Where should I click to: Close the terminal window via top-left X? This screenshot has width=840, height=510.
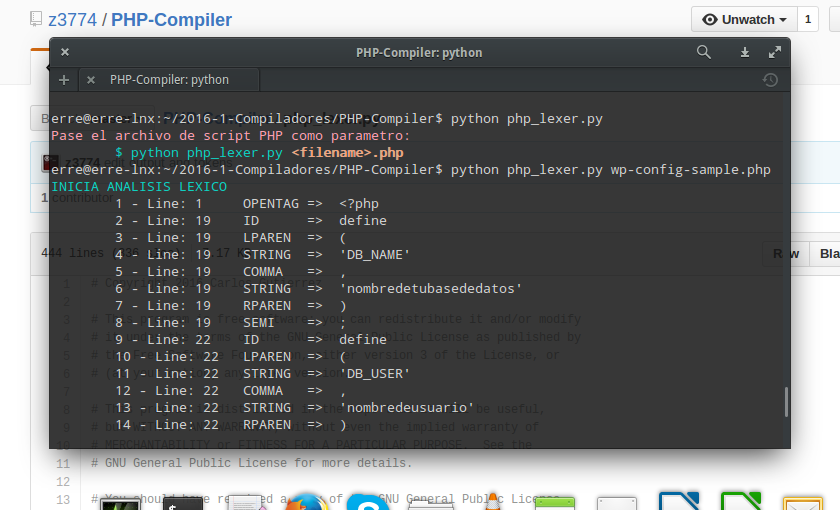pyautogui.click(x=65, y=52)
